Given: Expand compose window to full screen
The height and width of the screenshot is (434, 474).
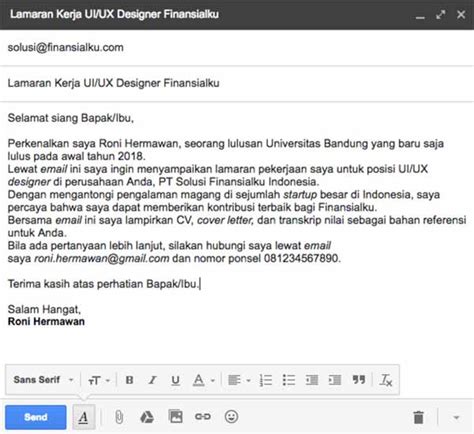Looking at the screenshot, I should point(441,15).
